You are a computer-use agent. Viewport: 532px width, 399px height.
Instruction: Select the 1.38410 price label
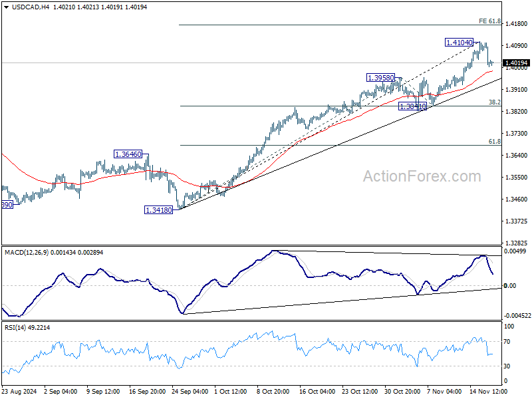(x=412, y=106)
